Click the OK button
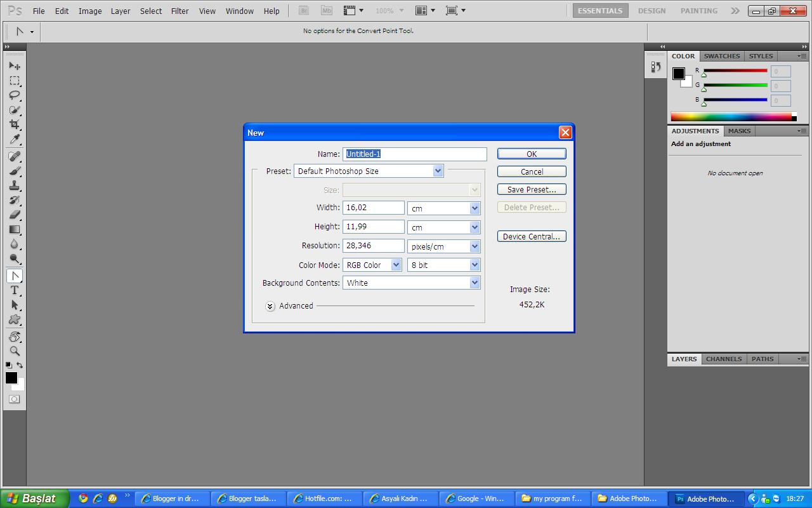Viewport: 812px width, 508px height. tap(531, 153)
